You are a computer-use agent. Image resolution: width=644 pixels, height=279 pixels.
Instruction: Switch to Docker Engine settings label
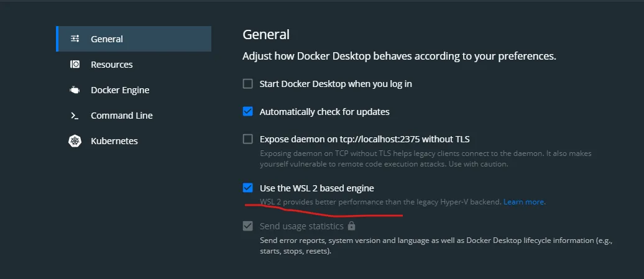click(120, 90)
